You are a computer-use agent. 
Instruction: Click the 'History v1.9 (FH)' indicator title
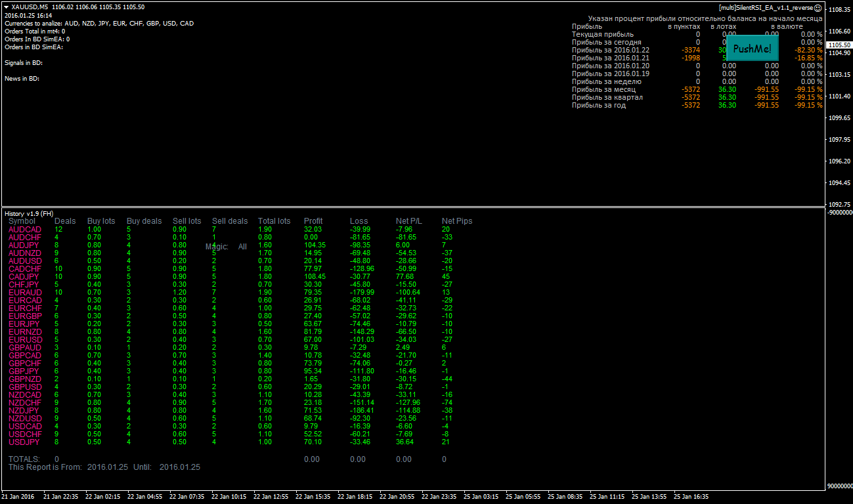(x=29, y=214)
